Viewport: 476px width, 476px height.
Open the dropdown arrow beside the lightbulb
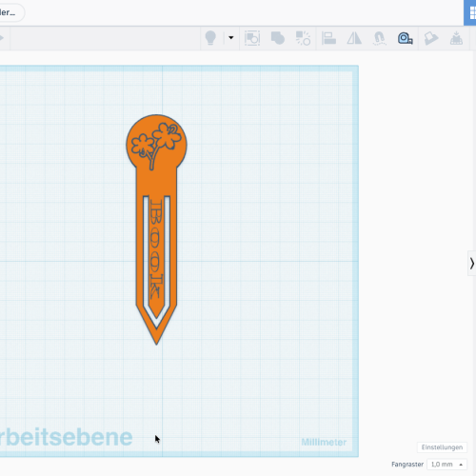point(231,38)
